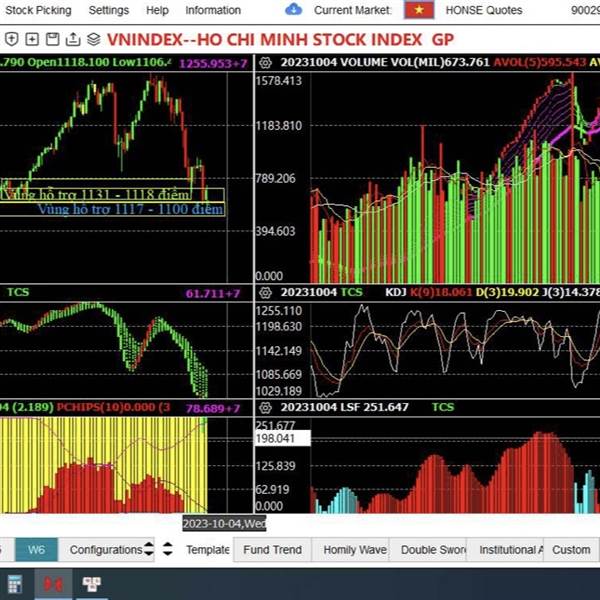Click the AVOL(5)595.543 indicator label
The width and height of the screenshot is (600, 600).
(540, 62)
